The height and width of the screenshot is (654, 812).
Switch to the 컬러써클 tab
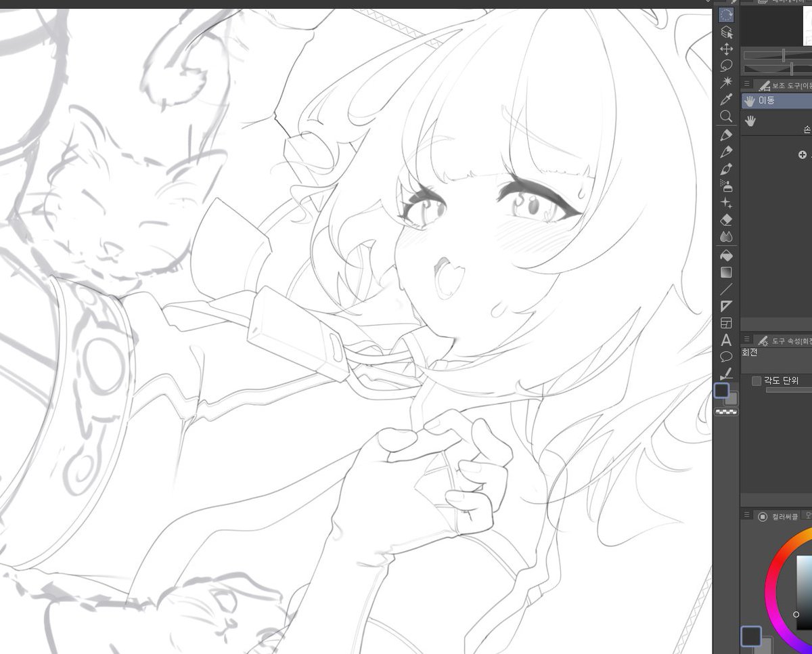tap(778, 517)
